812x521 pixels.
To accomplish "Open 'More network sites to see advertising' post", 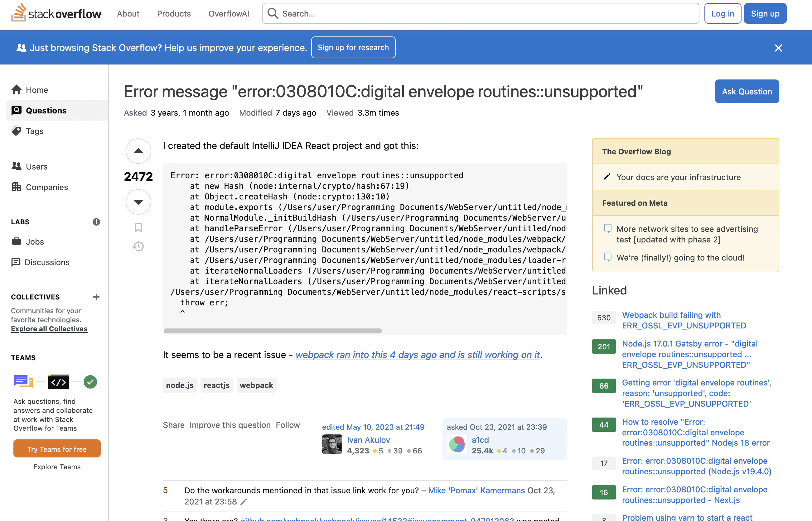I will pyautogui.click(x=687, y=234).
